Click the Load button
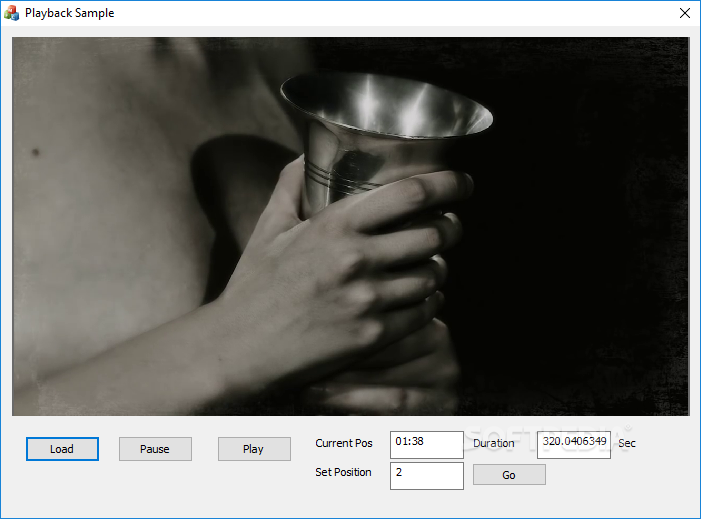This screenshot has height=519, width=701. tap(62, 449)
